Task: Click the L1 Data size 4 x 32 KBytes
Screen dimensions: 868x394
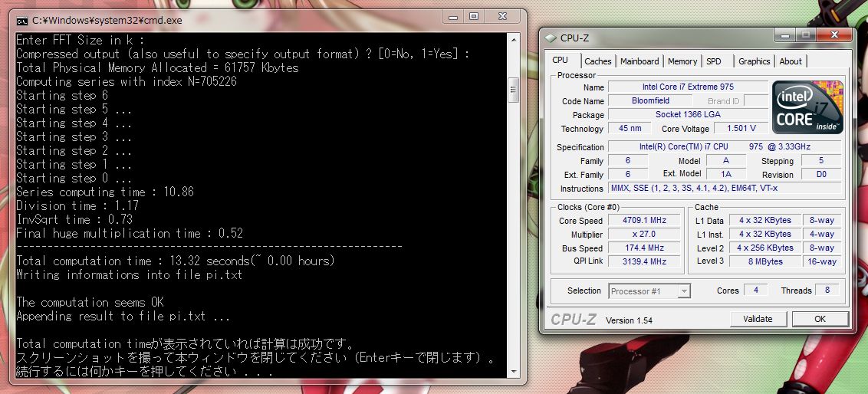Action: [764, 220]
